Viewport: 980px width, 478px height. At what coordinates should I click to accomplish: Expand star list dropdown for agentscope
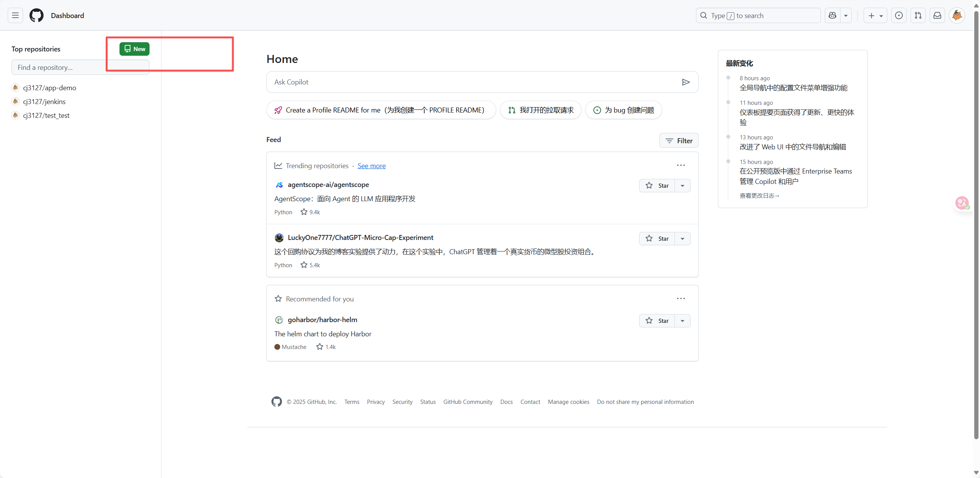682,185
